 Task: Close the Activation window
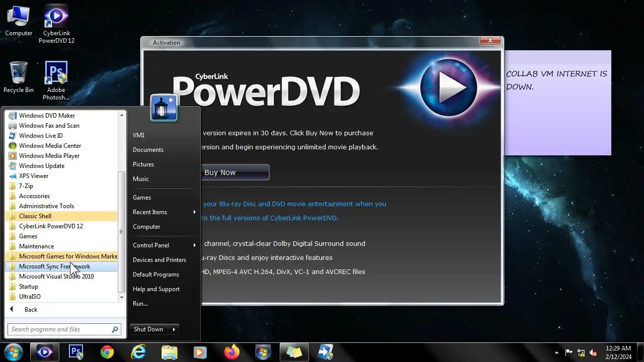coord(490,41)
